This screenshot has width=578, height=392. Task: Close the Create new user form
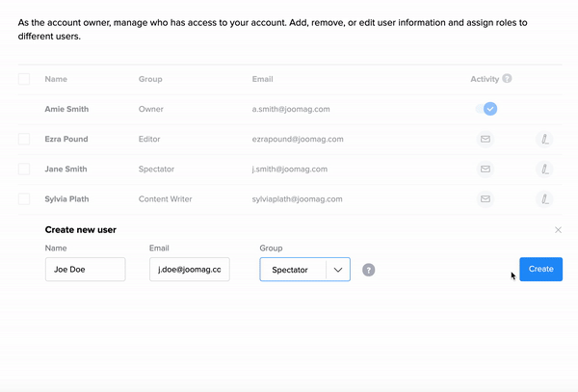pos(558,230)
